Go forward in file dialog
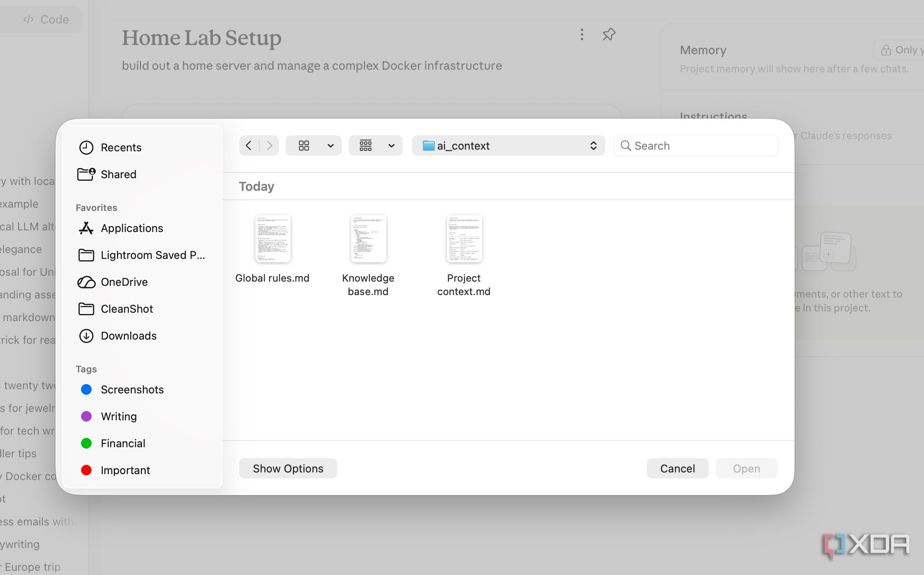924x575 pixels. (270, 146)
